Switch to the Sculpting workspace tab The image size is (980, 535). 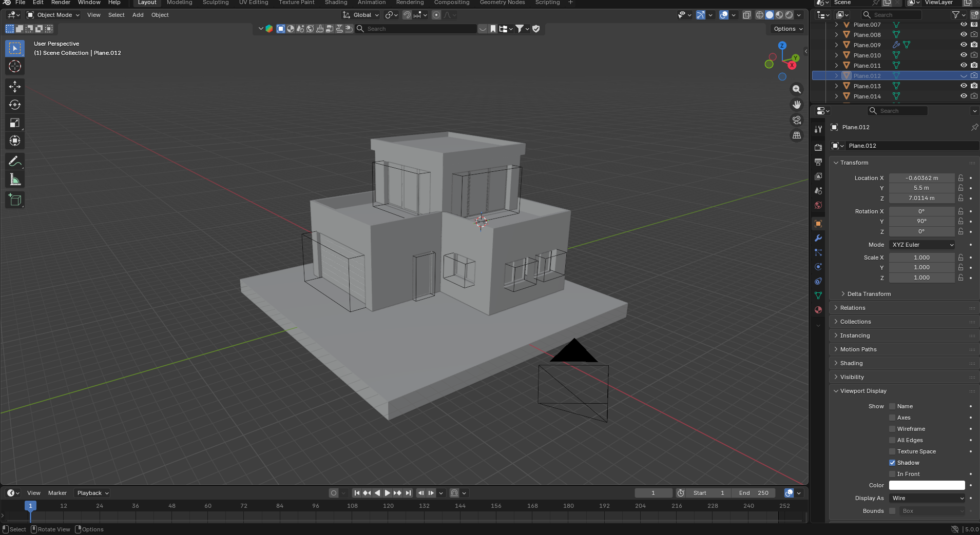click(216, 3)
